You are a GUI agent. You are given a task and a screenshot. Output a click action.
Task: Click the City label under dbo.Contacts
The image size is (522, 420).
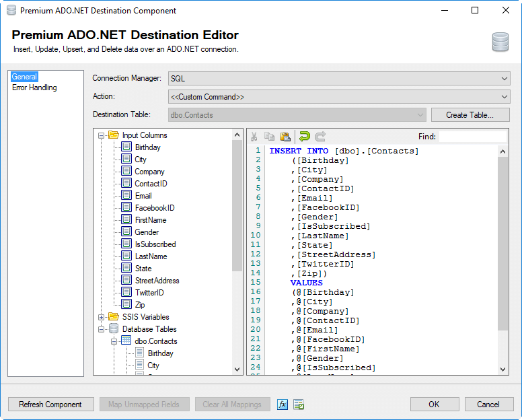[153, 365]
